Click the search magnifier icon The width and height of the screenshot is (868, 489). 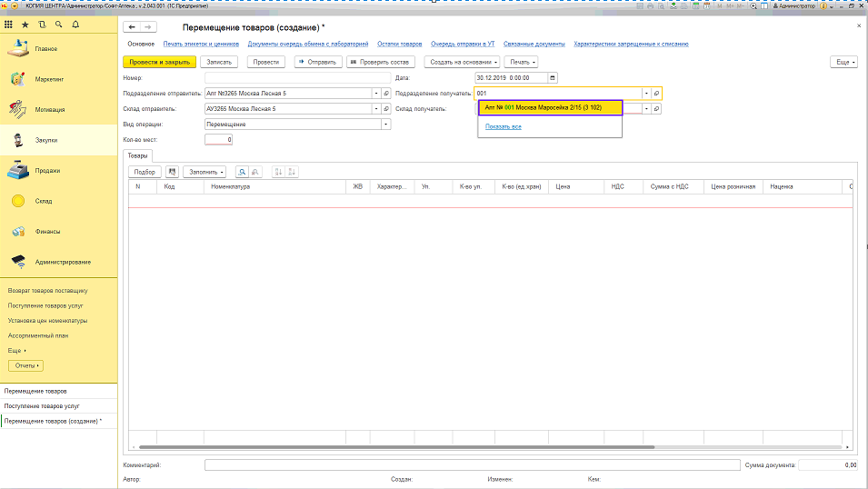coord(58,24)
